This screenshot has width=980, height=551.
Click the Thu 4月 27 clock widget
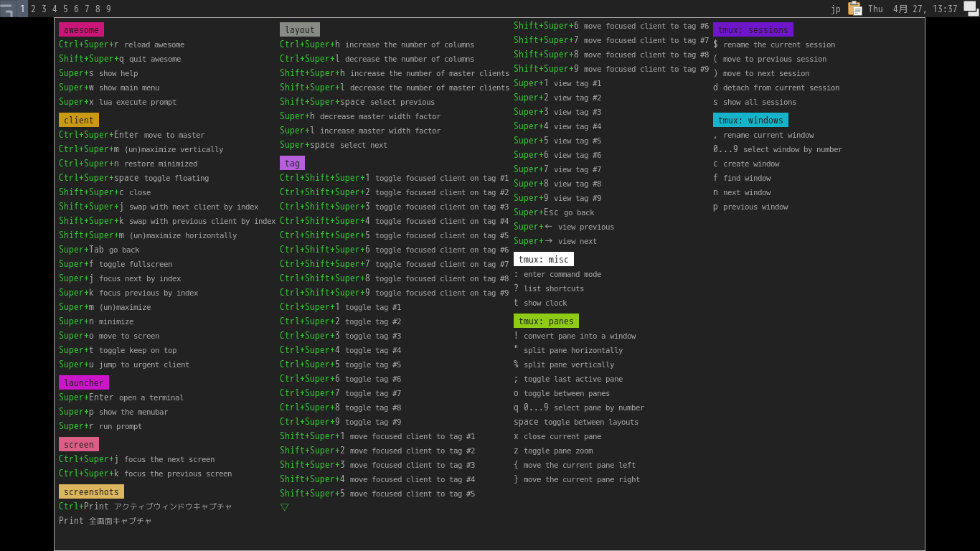click(x=913, y=9)
